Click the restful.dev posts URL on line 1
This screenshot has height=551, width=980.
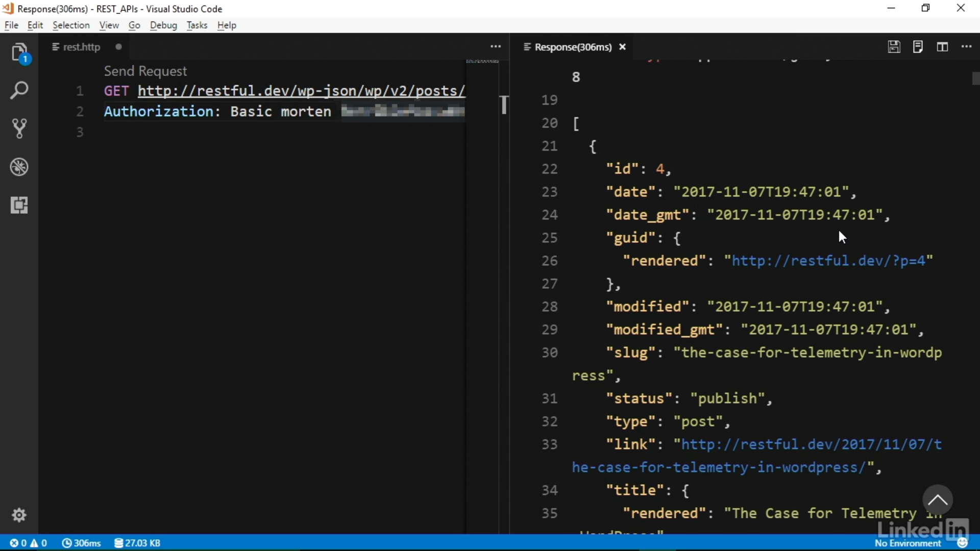coord(301,91)
